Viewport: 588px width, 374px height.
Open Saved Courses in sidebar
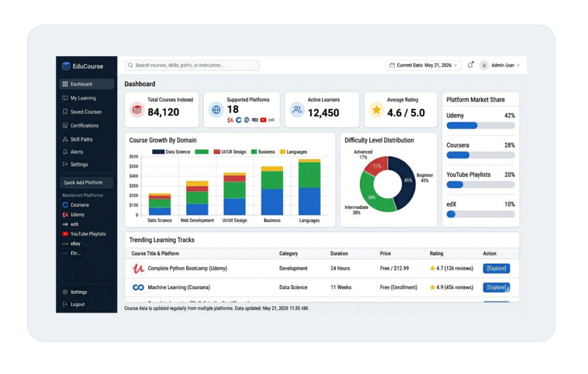(x=86, y=112)
